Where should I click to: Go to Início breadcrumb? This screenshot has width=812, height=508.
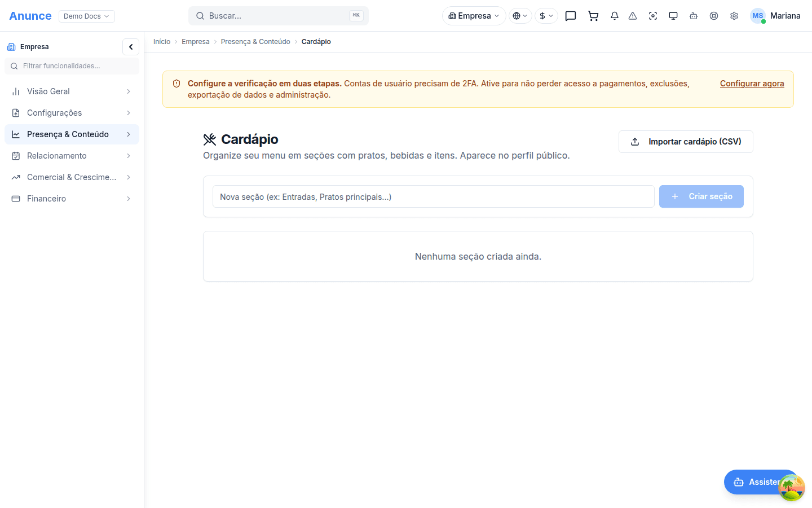tap(162, 42)
